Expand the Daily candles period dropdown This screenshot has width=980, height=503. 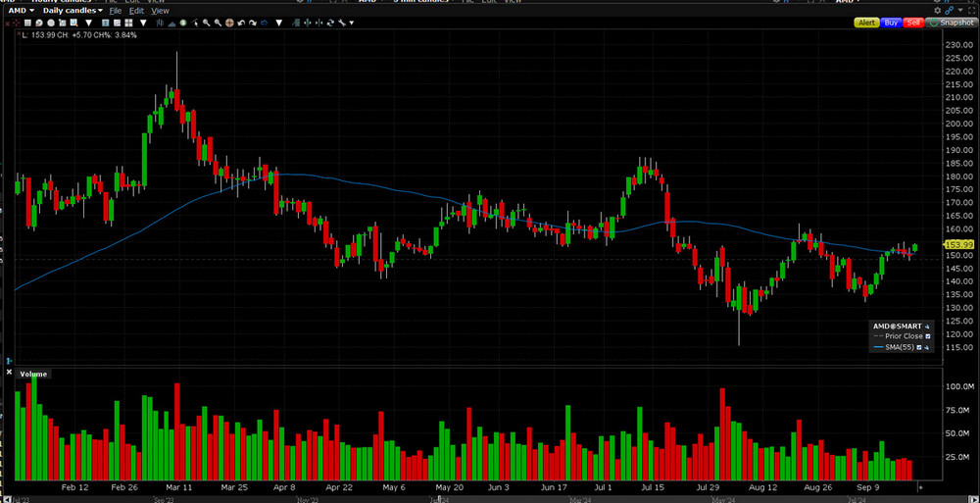coord(71,10)
